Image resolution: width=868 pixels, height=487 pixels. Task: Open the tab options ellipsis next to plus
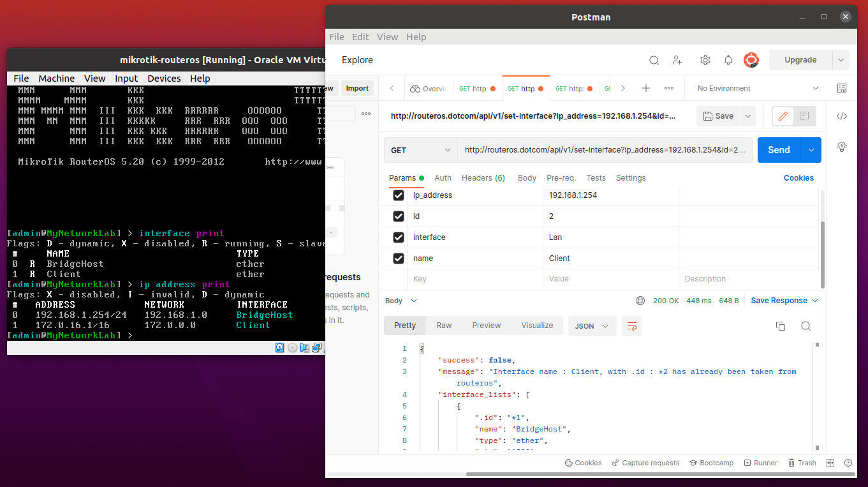click(669, 88)
